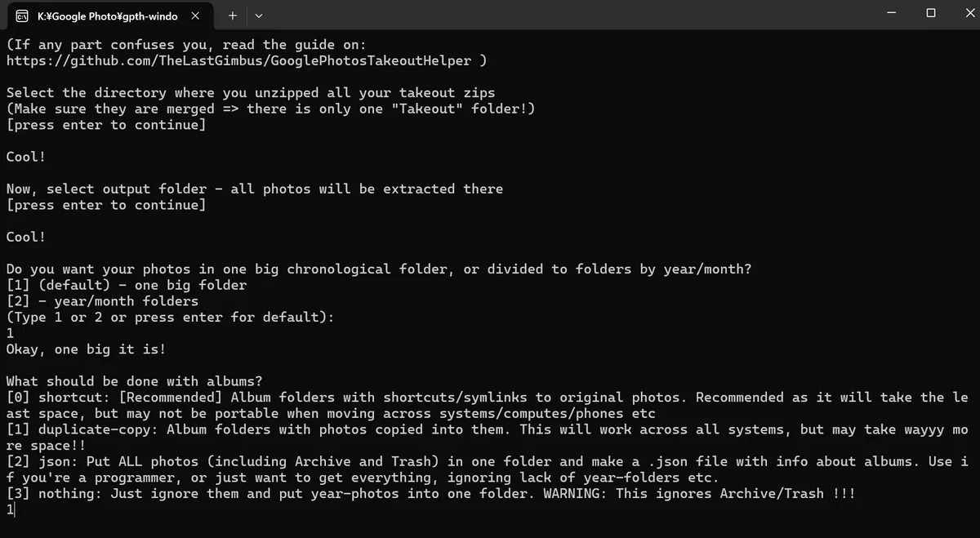The image size is (980, 538).
Task: Open a new tab with the plus button
Action: click(x=233, y=16)
